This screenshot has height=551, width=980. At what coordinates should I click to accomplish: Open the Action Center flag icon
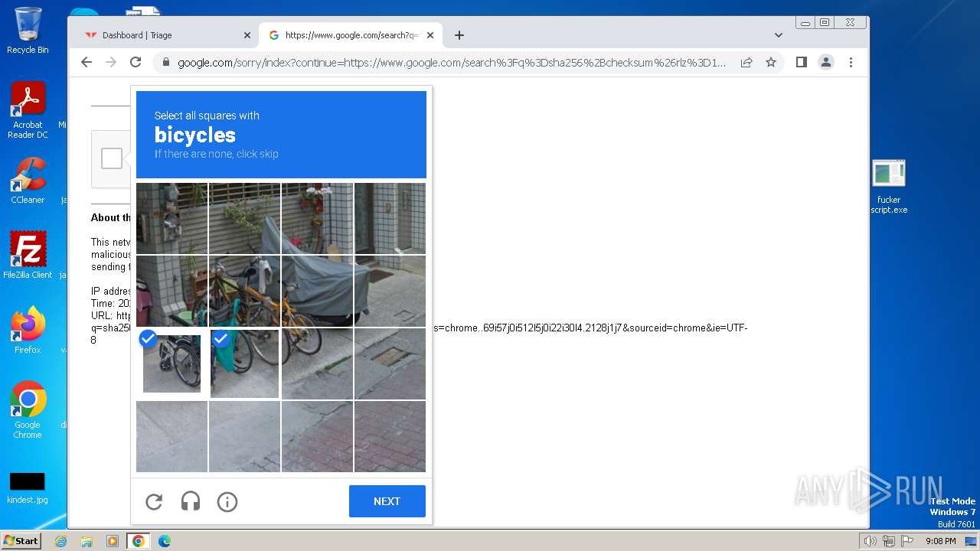point(907,541)
